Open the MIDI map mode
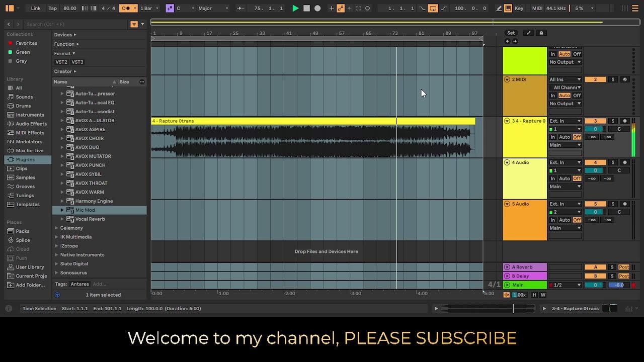The width and height of the screenshot is (644, 362). click(x=537, y=8)
